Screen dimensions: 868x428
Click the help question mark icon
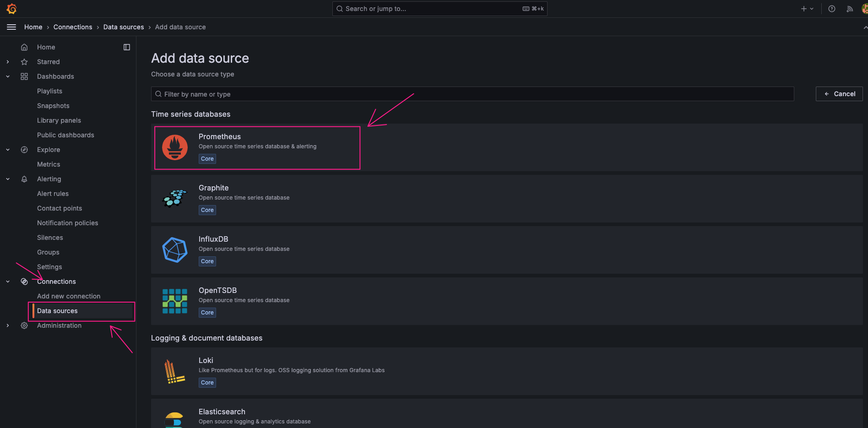click(832, 9)
